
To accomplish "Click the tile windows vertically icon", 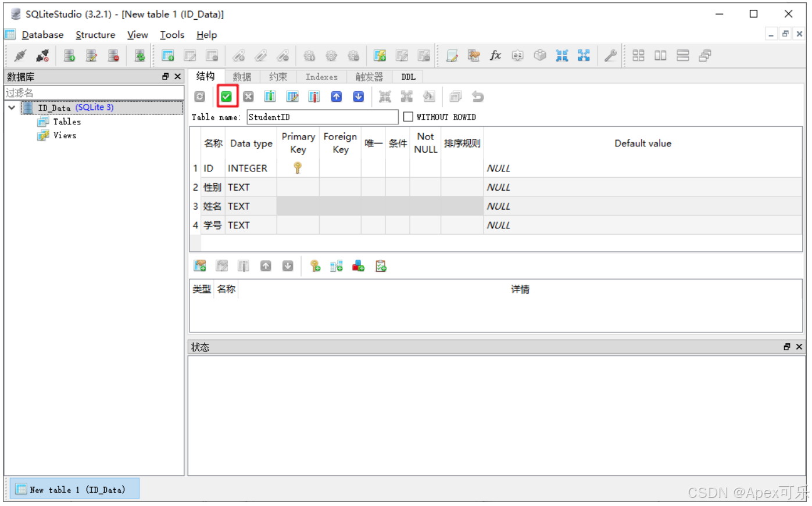I will [683, 56].
